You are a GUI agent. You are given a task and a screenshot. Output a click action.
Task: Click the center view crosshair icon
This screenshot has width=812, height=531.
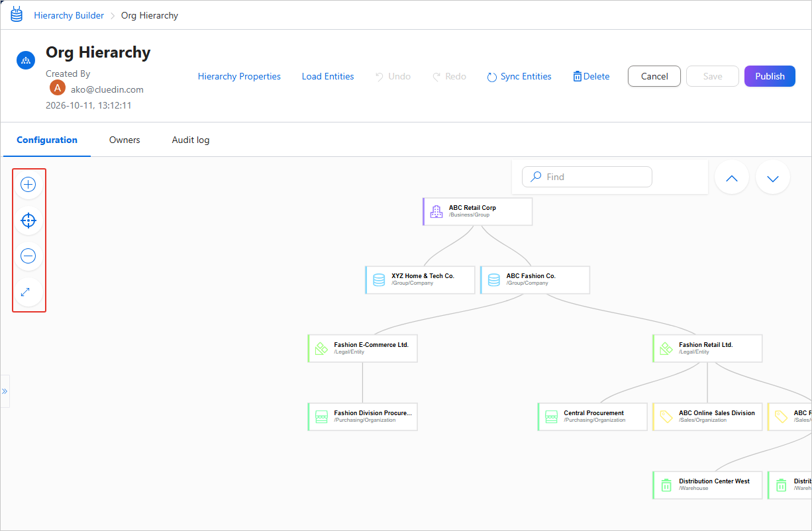coord(28,220)
